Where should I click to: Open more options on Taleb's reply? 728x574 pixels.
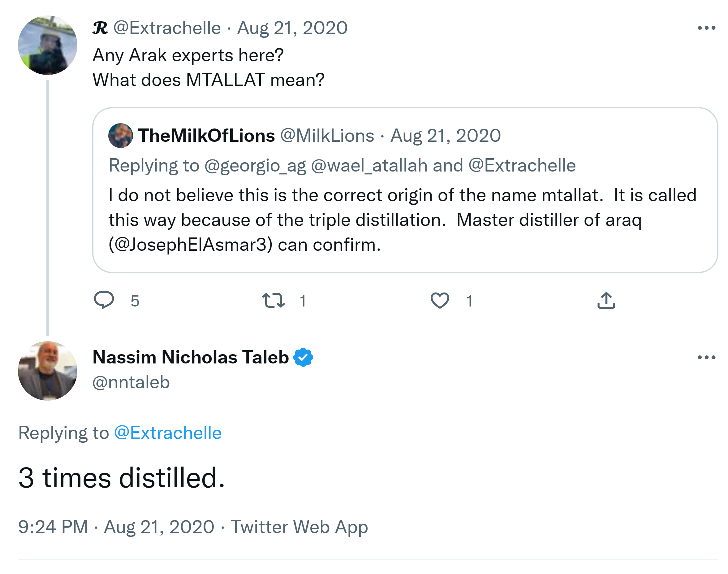[x=706, y=357]
